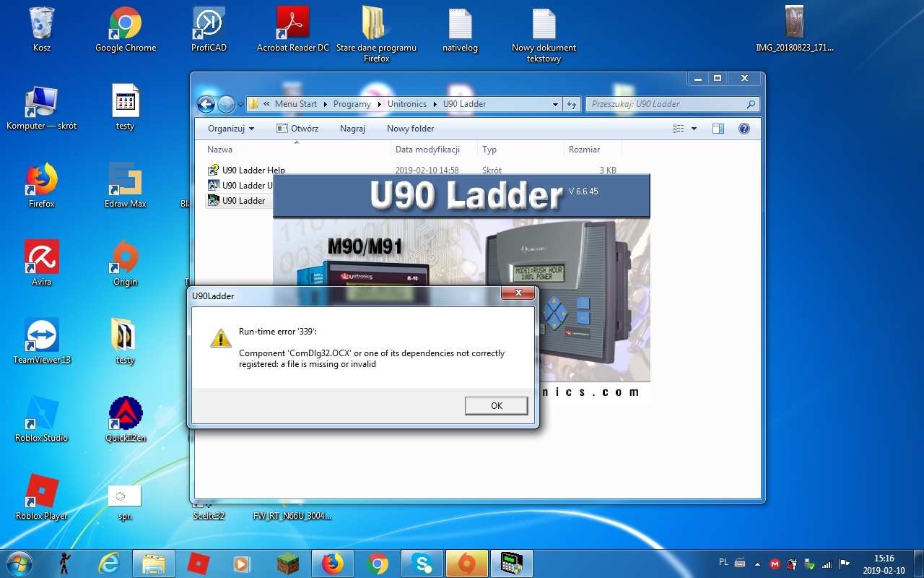The height and width of the screenshot is (578, 924).
Task: Open TeamViewer 13 from the desktop
Action: [x=40, y=335]
